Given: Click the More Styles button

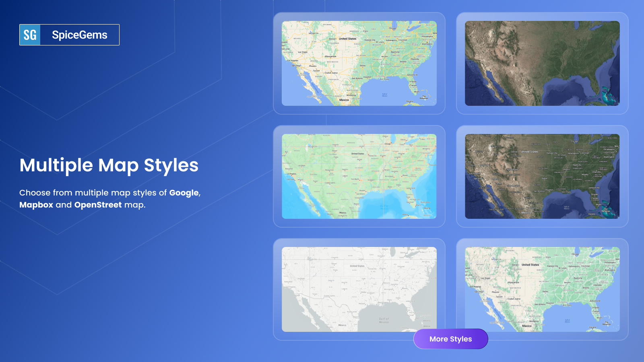Looking at the screenshot, I should [450, 339].
